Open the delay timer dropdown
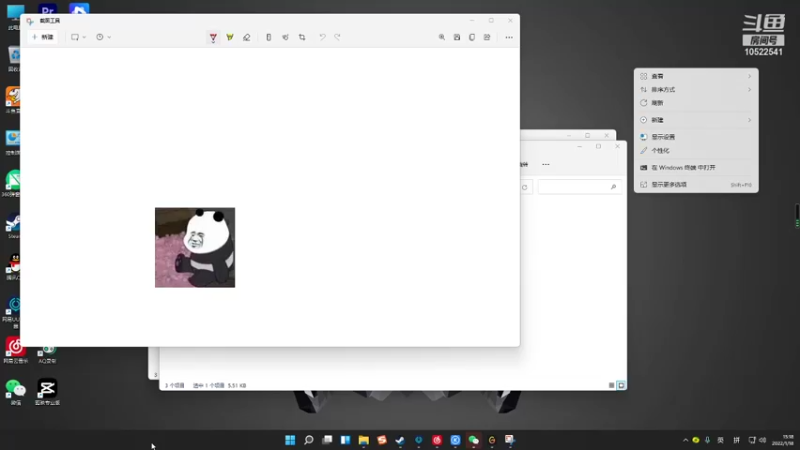 click(x=103, y=37)
